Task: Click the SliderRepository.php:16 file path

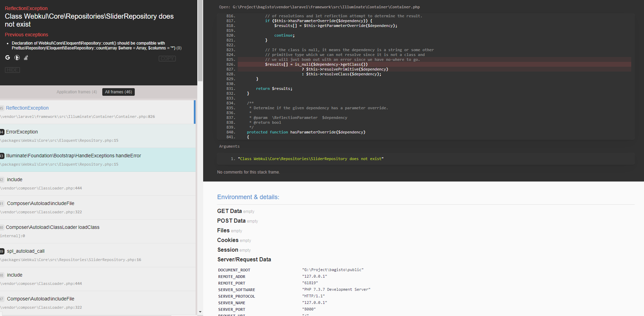Action: point(70,260)
